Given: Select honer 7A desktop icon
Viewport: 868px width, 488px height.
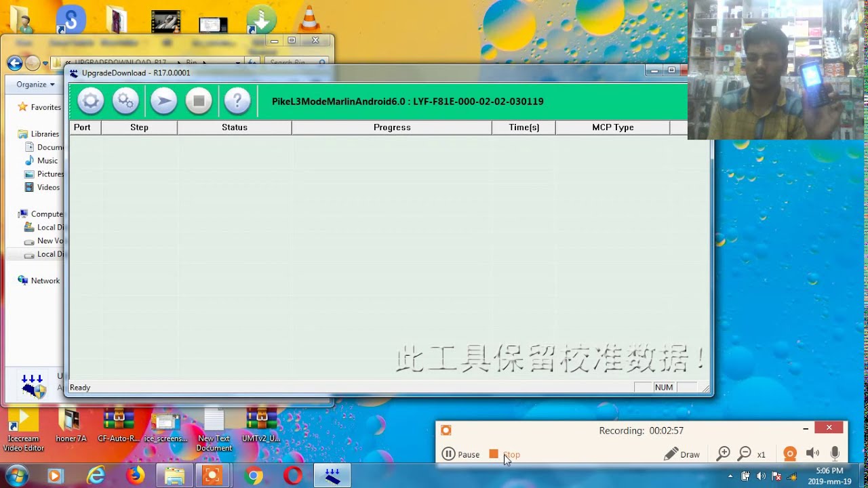Looking at the screenshot, I should coord(71,427).
